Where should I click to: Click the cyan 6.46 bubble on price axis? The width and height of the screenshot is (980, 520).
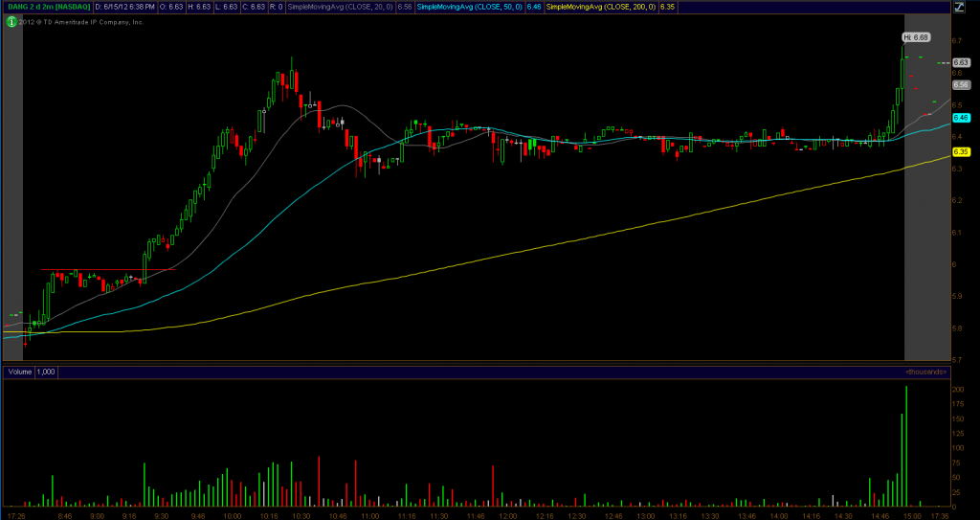[x=961, y=118]
